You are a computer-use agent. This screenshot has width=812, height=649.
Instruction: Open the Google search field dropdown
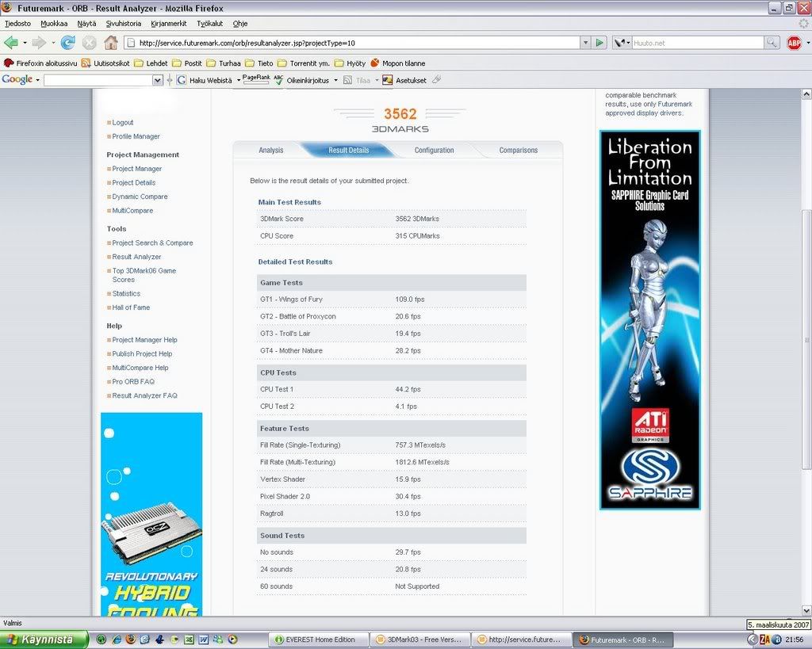158,80
